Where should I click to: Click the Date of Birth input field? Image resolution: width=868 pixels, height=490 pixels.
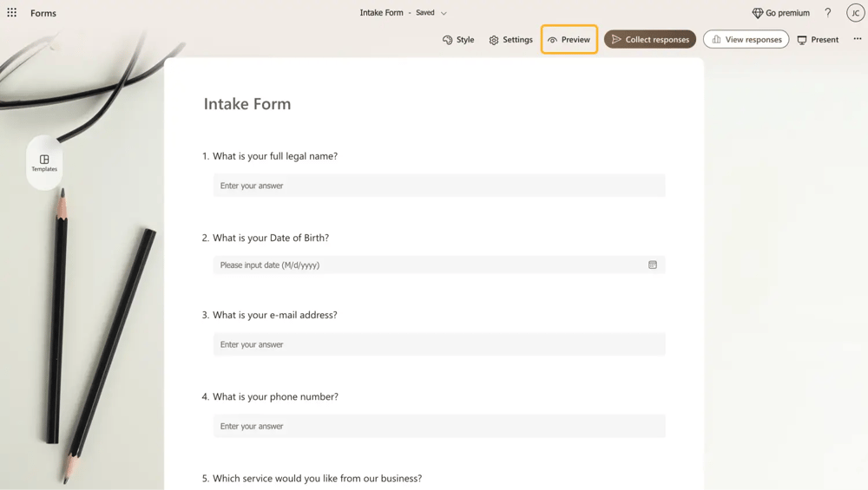click(430, 265)
